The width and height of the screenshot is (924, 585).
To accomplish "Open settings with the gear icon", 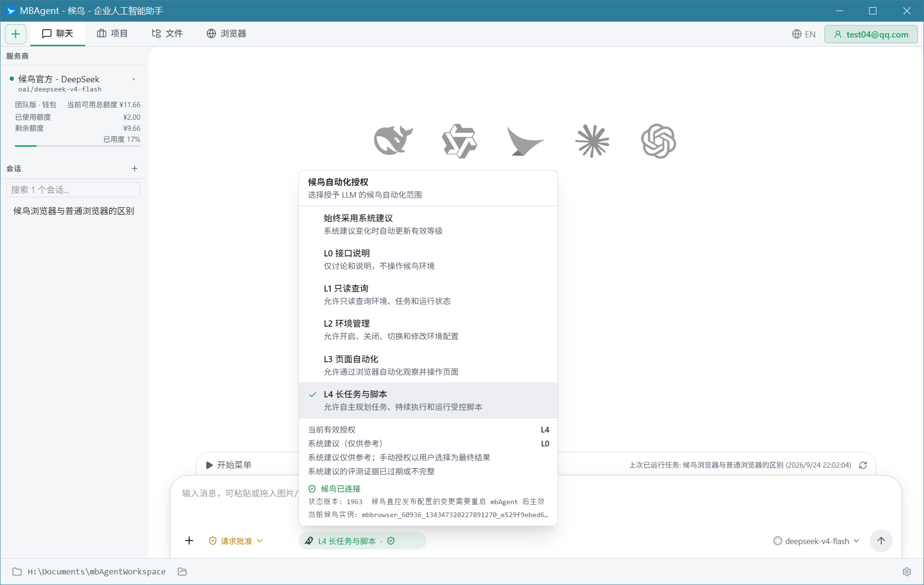I will [907, 572].
